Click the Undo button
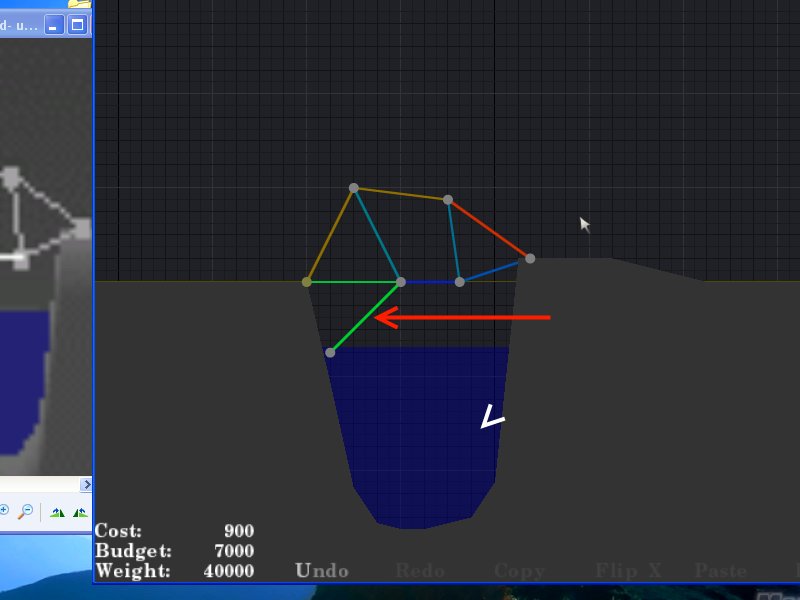800x600 pixels. (321, 571)
